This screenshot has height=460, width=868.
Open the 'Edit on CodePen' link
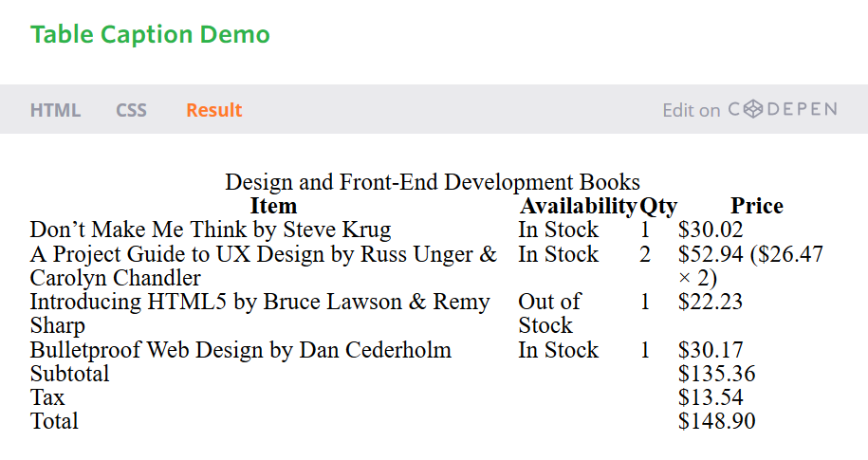pos(748,110)
